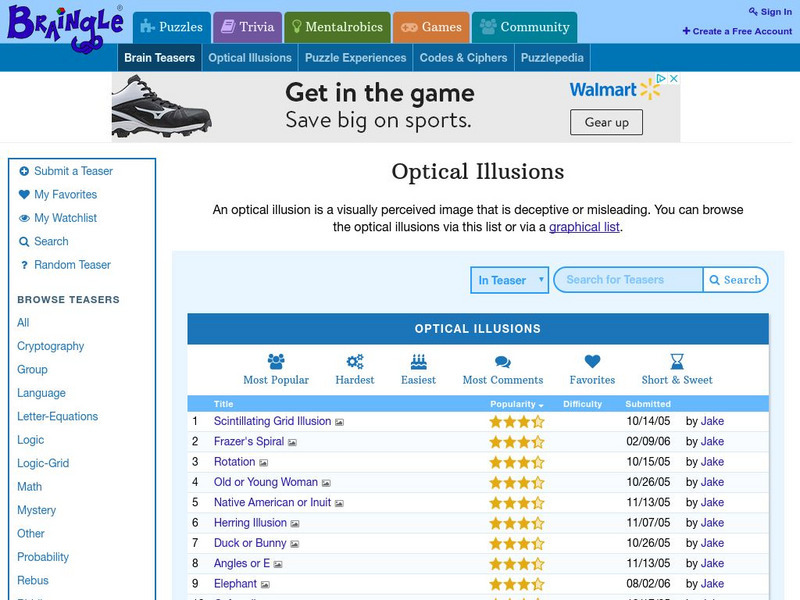The width and height of the screenshot is (800, 600).
Task: Open Angles or E teaser
Action: (x=242, y=563)
